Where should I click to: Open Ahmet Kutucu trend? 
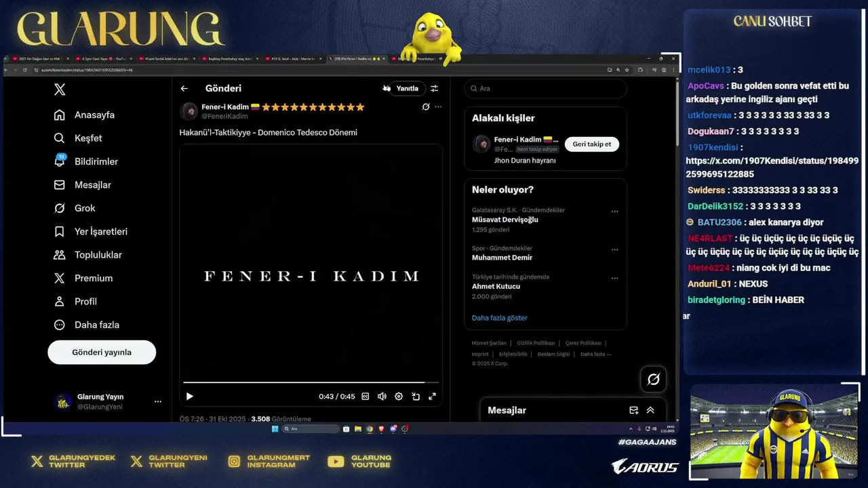point(496,286)
